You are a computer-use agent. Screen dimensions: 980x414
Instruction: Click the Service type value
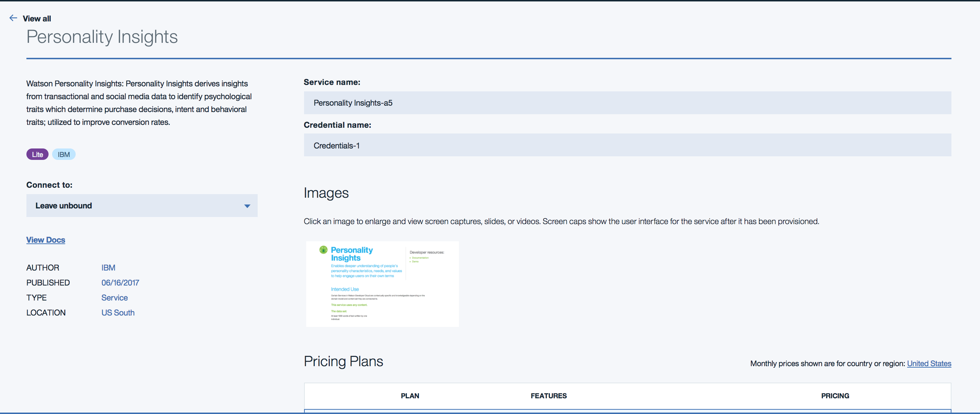coord(115,298)
